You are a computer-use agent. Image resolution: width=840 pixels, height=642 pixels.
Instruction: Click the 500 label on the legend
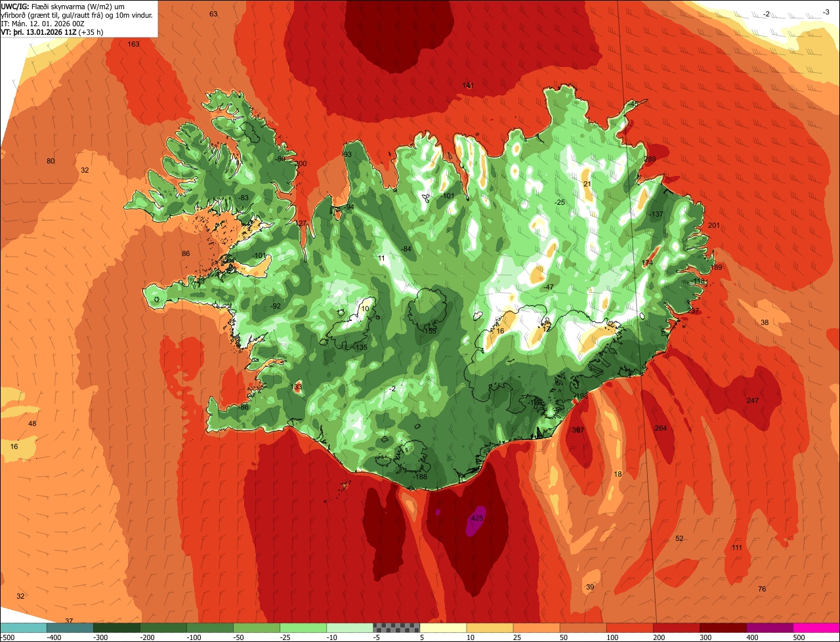coord(799,637)
